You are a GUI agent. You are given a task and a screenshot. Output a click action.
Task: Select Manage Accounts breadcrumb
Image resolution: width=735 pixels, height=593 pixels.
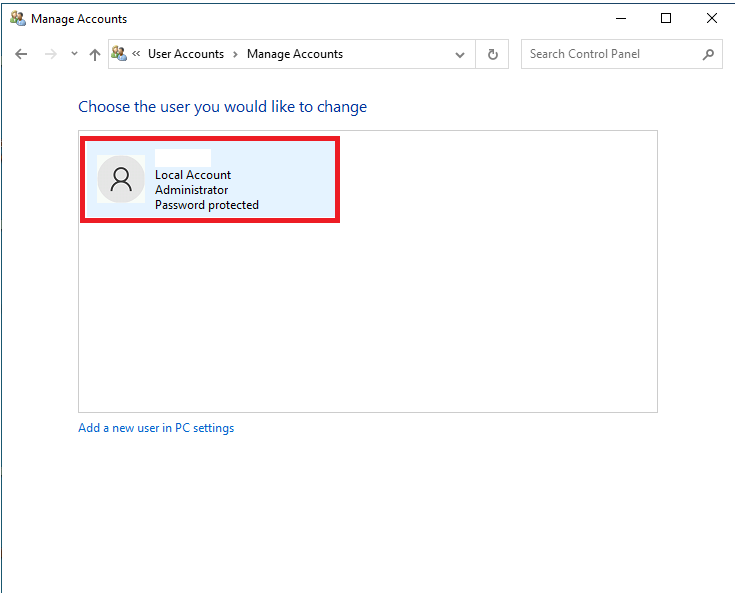(x=295, y=54)
